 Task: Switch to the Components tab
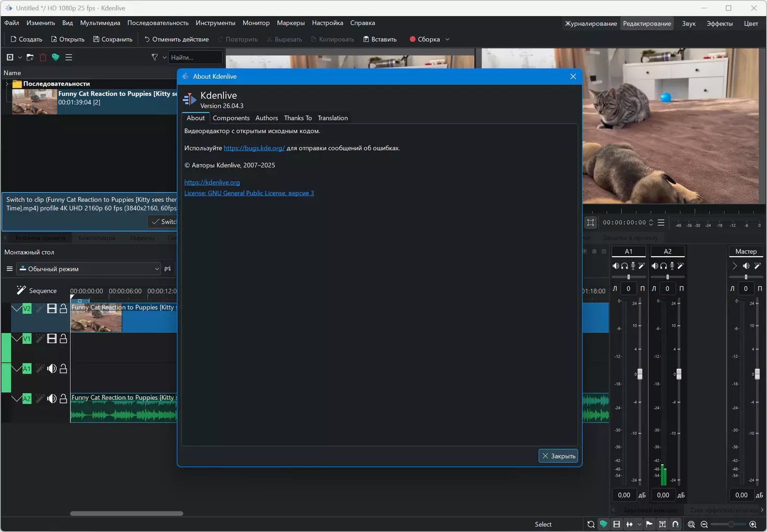(x=231, y=118)
